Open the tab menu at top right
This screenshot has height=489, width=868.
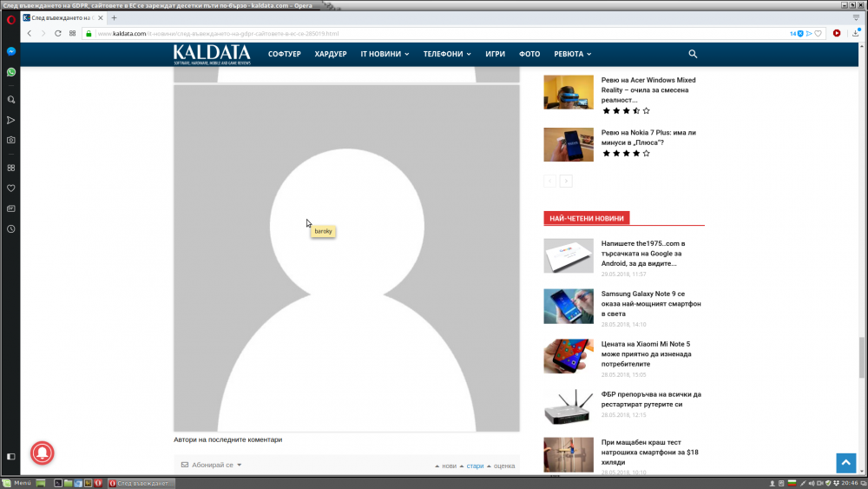(x=856, y=17)
